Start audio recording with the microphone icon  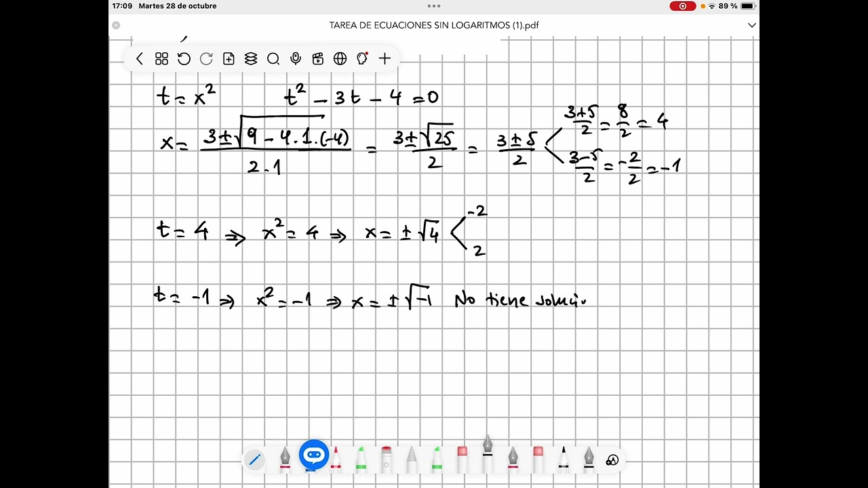click(296, 59)
